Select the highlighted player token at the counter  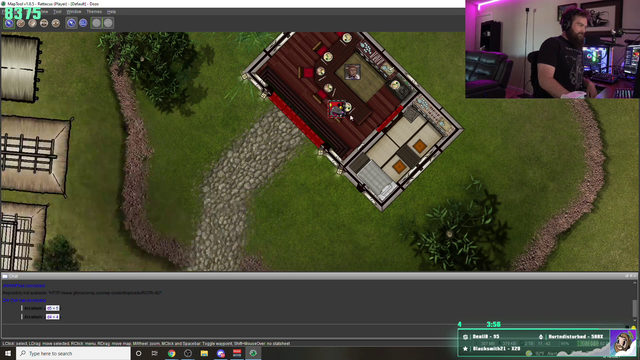(337, 109)
